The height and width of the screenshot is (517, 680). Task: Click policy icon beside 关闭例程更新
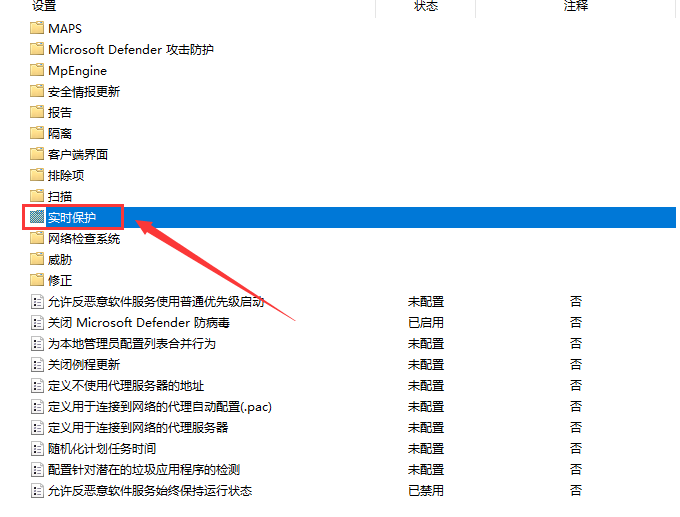point(38,364)
